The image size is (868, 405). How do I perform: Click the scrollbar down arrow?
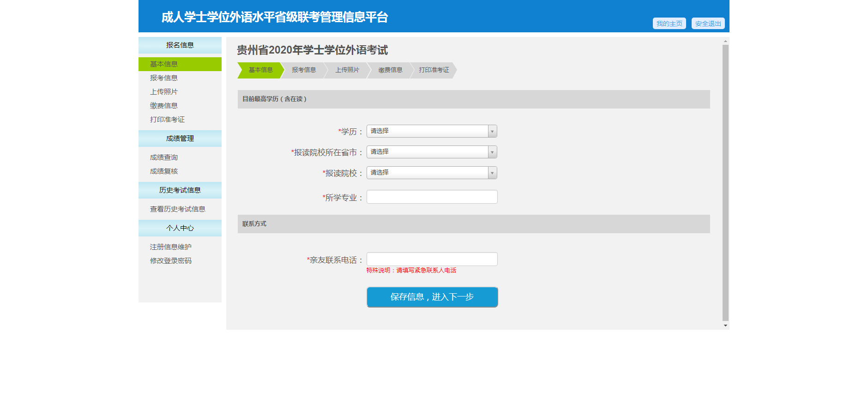(x=725, y=326)
